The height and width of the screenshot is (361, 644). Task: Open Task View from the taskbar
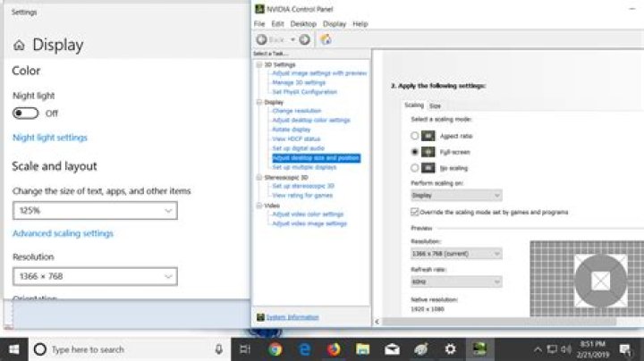[x=245, y=349]
